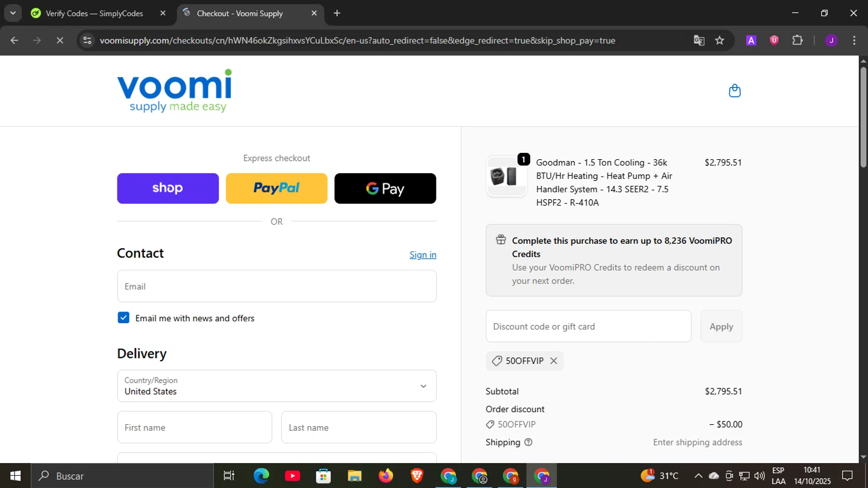
Task: Click the Order discount amount – $50.00
Action: [x=726, y=424]
